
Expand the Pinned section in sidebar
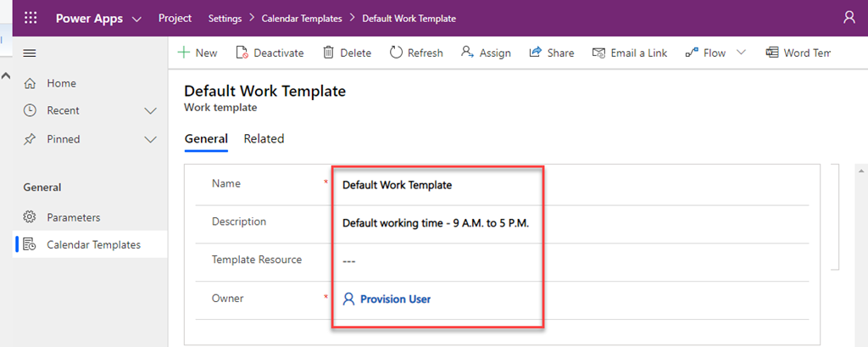[151, 139]
